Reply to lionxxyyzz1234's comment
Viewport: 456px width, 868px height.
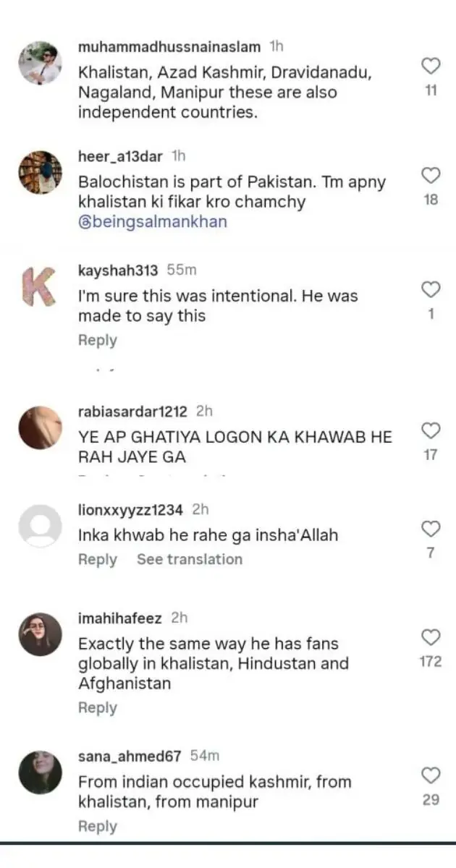98,559
